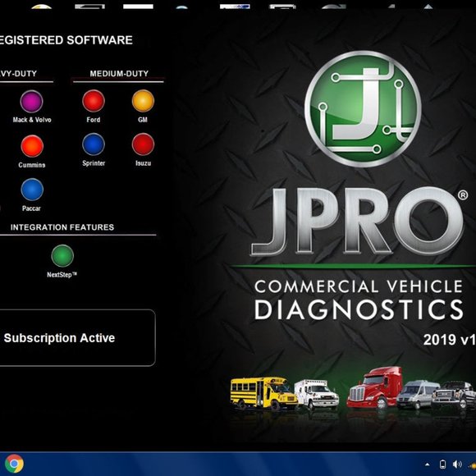The image size is (476, 476).
Task: Click the red Ford indicator circle
Action: point(94,101)
